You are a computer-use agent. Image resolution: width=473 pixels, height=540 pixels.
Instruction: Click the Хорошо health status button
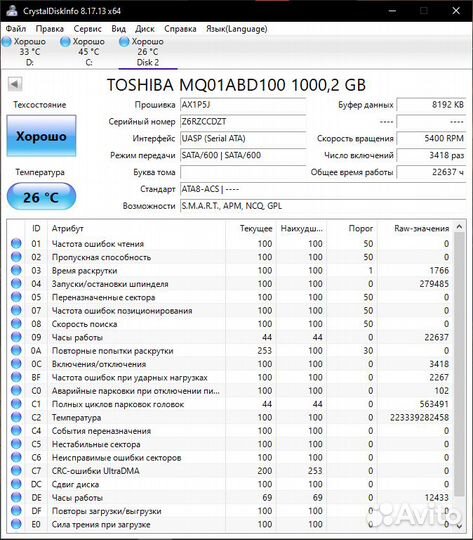coord(41,136)
